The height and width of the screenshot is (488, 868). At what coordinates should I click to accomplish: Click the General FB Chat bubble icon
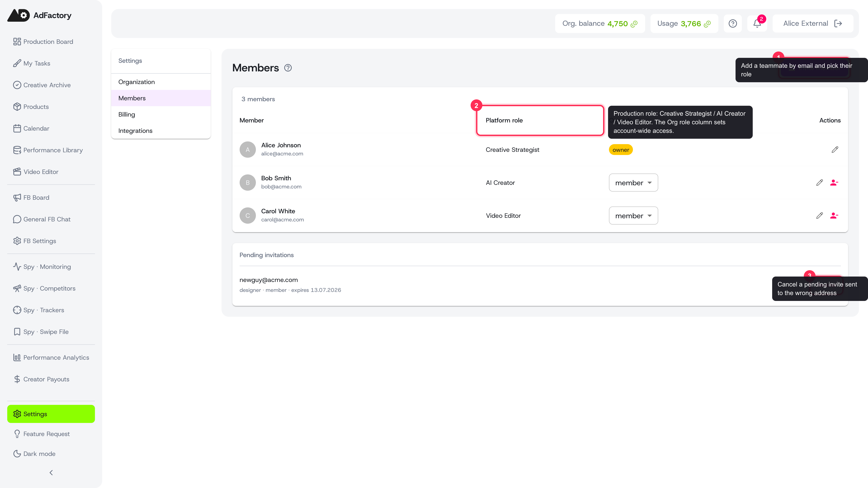click(17, 219)
